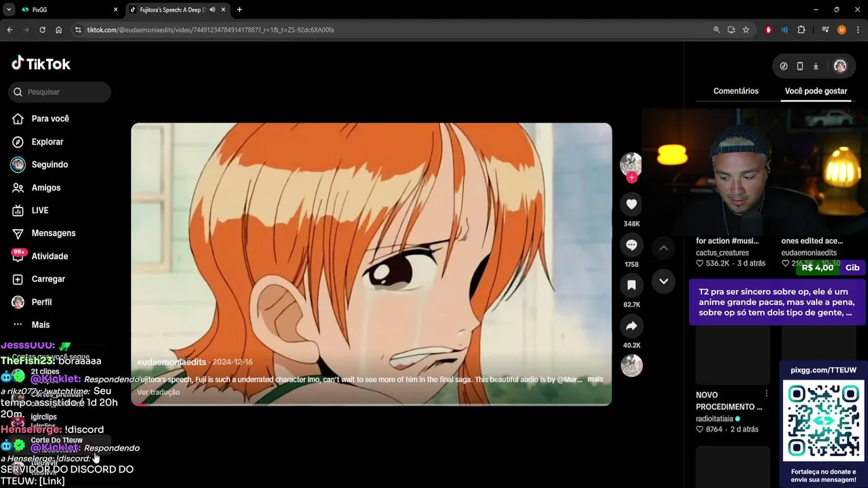Close the Fujitora's Speech tab

point(224,9)
